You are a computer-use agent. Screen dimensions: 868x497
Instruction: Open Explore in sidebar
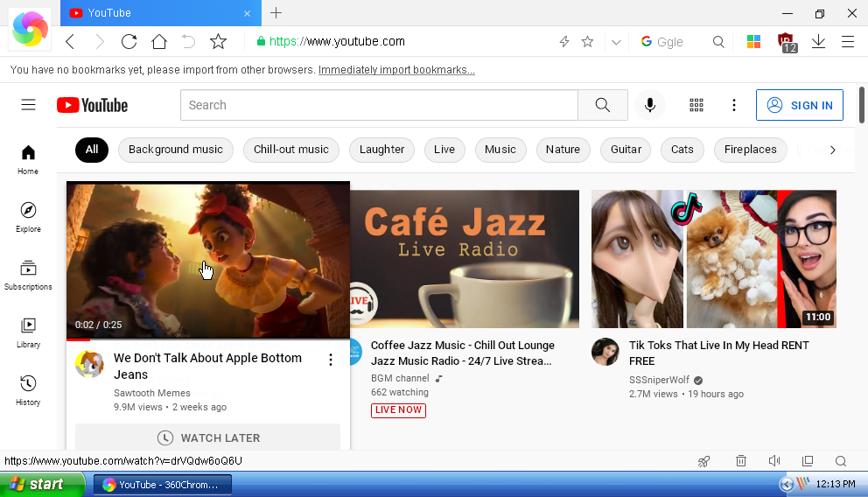pos(28,218)
